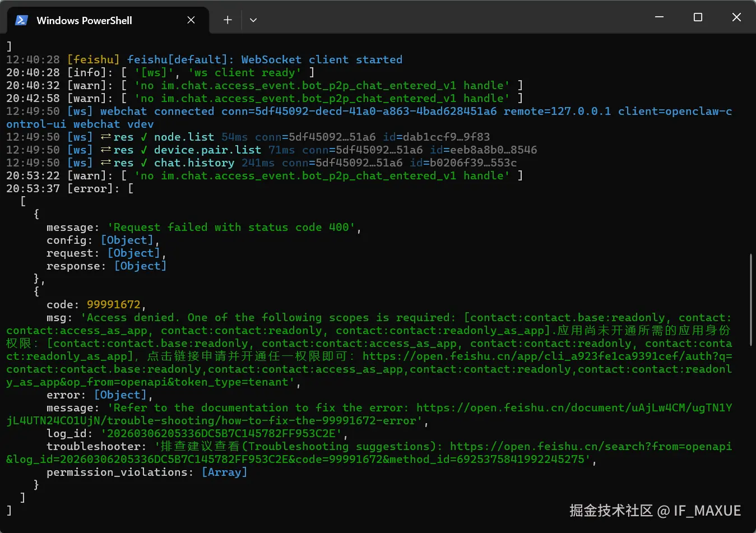Maximize the PowerShell window

pos(698,17)
